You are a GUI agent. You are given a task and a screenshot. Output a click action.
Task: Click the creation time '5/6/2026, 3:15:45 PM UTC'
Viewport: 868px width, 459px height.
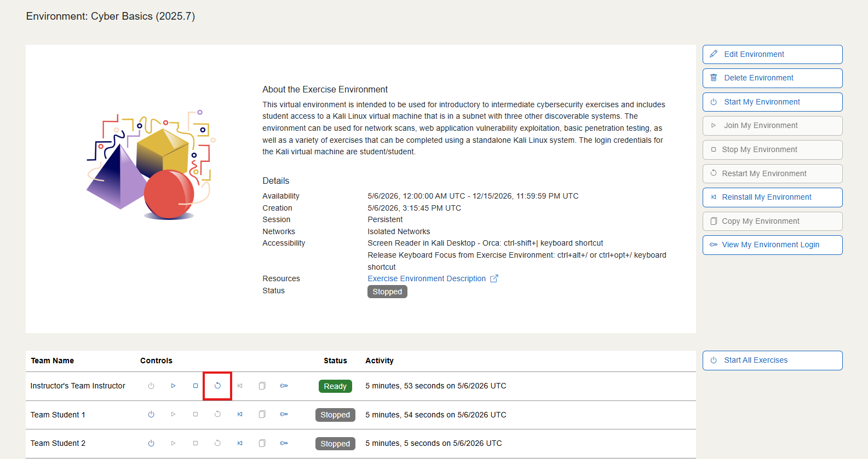click(415, 208)
